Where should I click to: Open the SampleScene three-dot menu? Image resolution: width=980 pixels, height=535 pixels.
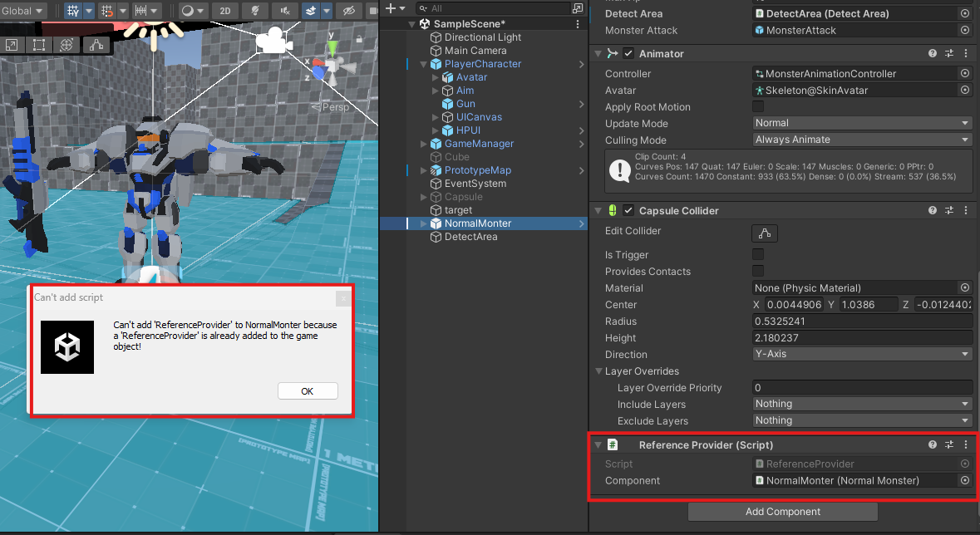click(578, 24)
